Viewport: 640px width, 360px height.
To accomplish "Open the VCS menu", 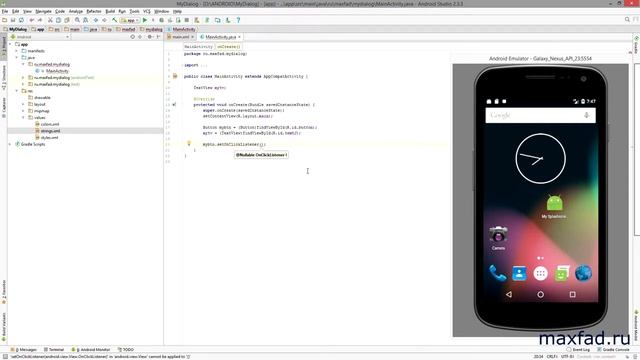I will (147, 11).
